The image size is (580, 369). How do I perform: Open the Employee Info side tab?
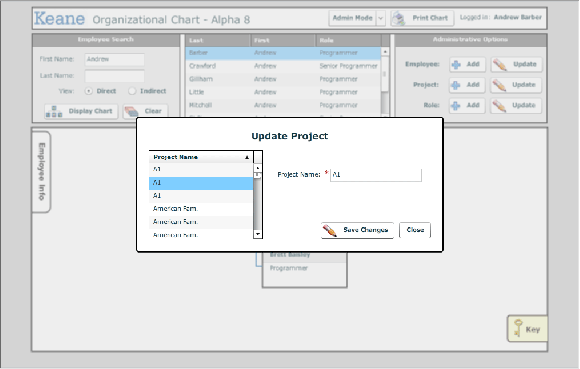click(x=41, y=172)
